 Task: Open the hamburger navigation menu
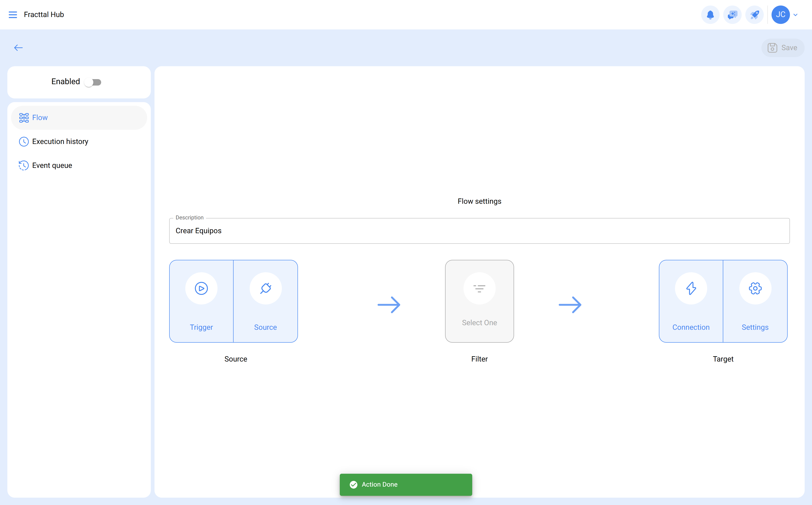coord(13,15)
